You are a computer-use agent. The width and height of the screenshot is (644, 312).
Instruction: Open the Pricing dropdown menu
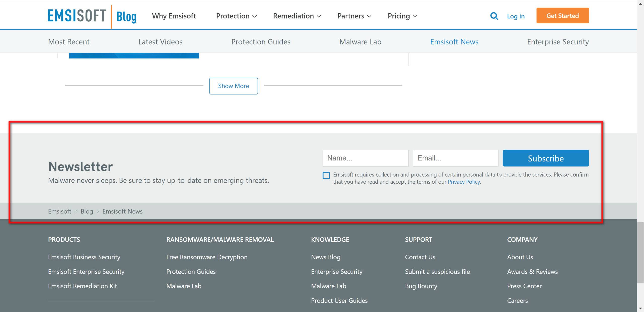(402, 16)
